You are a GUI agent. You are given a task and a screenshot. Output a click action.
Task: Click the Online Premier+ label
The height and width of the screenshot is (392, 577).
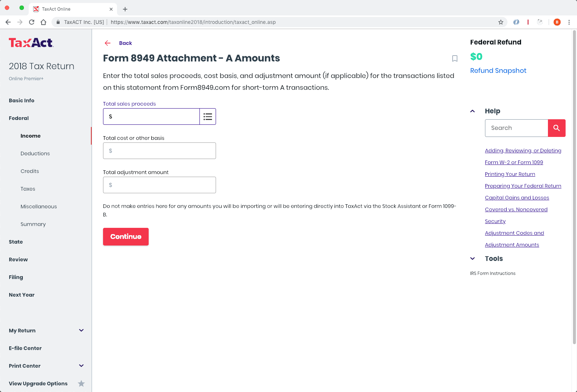pyautogui.click(x=26, y=79)
